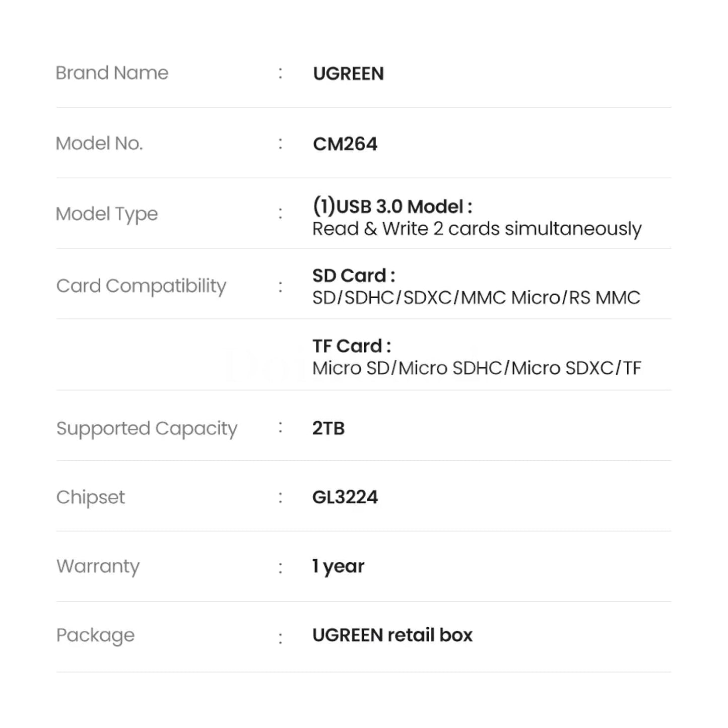The height and width of the screenshot is (728, 728).
Task: Click the Package label
Action: click(95, 635)
